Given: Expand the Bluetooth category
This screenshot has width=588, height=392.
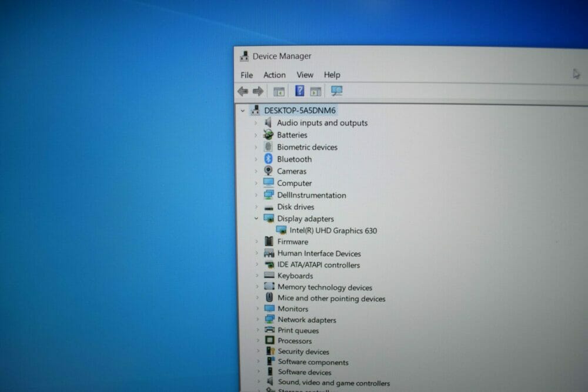Looking at the screenshot, I should (256, 159).
